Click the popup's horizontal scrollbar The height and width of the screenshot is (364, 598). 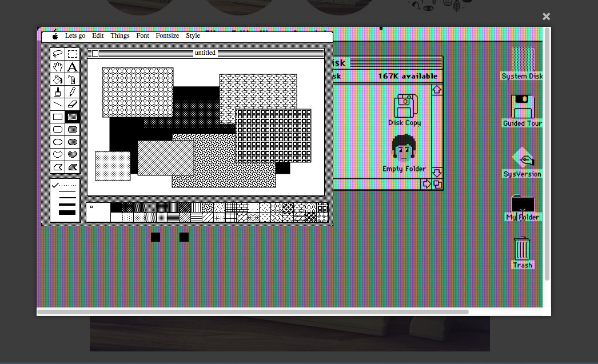coord(253,312)
